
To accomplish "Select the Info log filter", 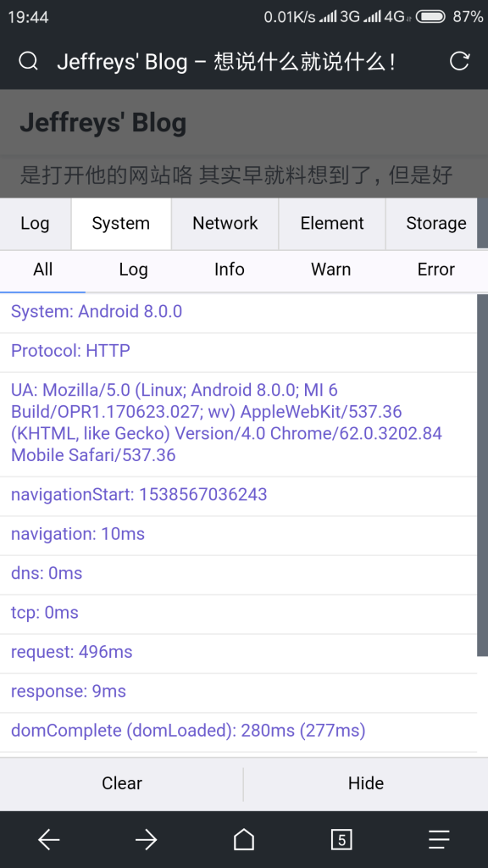I will (229, 270).
